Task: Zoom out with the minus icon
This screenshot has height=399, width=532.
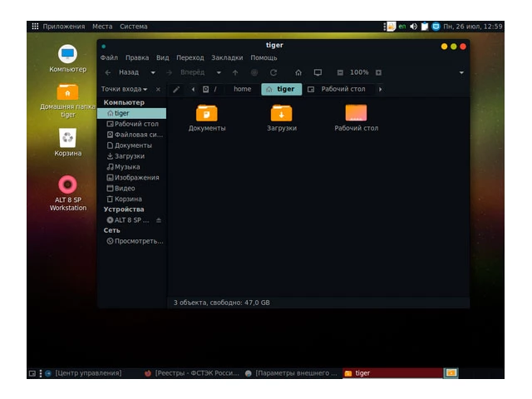Action: [340, 72]
